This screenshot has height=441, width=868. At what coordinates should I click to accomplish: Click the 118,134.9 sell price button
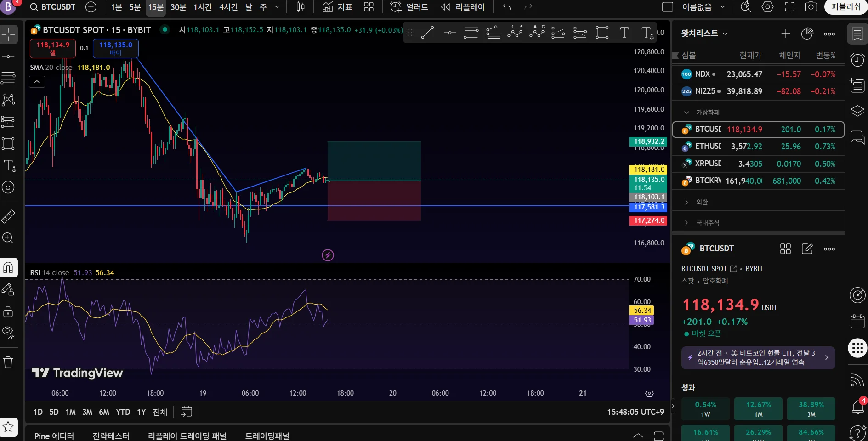coord(53,48)
